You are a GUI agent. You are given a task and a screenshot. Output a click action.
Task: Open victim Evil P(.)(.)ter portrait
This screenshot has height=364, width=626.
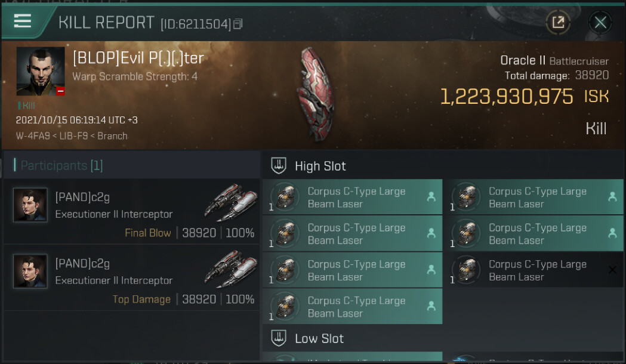pyautogui.click(x=41, y=71)
